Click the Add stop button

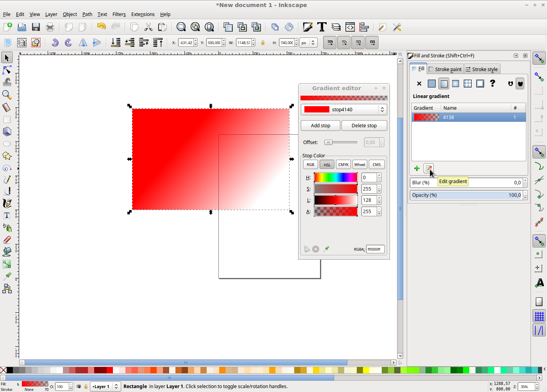[x=320, y=126]
